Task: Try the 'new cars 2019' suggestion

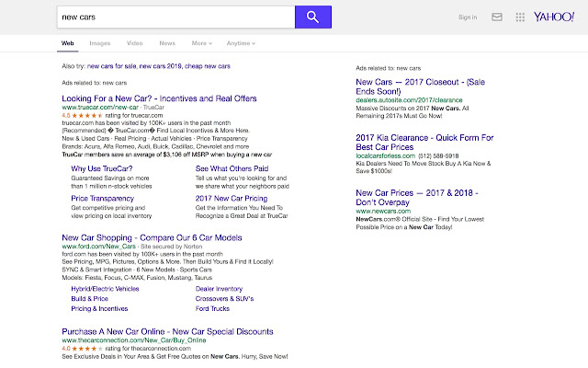Action: coord(161,66)
